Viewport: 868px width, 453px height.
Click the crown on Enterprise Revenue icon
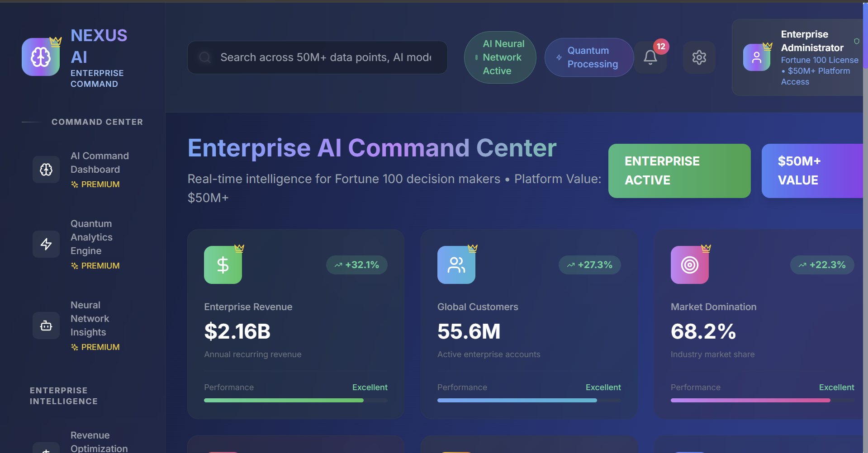239,248
